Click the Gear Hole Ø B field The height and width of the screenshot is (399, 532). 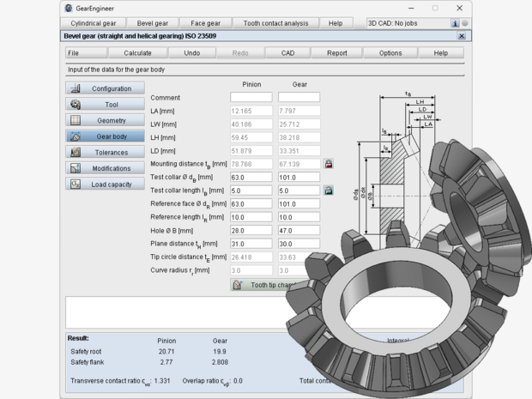299,231
